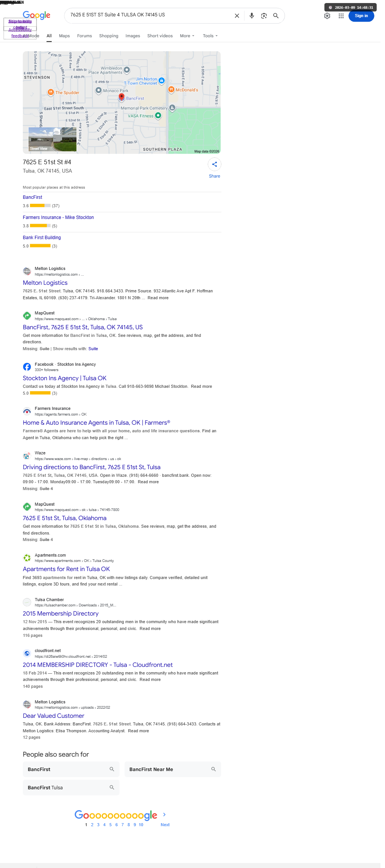Share this address with share icon

pos(215,164)
